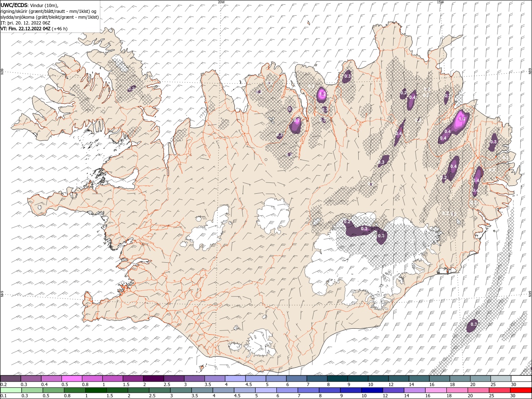The width and height of the screenshot is (532, 399).
Task: Click the IT: þri. 20. 12. 2022 06Z line
Action: [x=26, y=23]
